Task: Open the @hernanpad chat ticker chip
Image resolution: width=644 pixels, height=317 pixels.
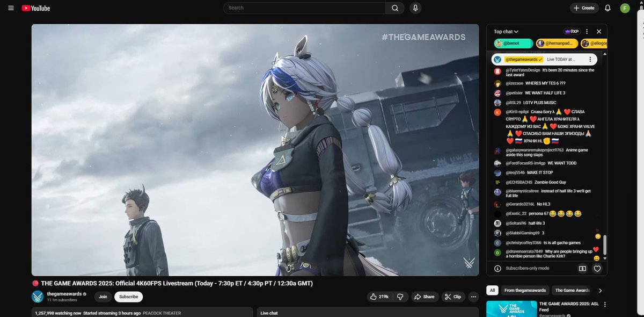Action: [x=557, y=44]
